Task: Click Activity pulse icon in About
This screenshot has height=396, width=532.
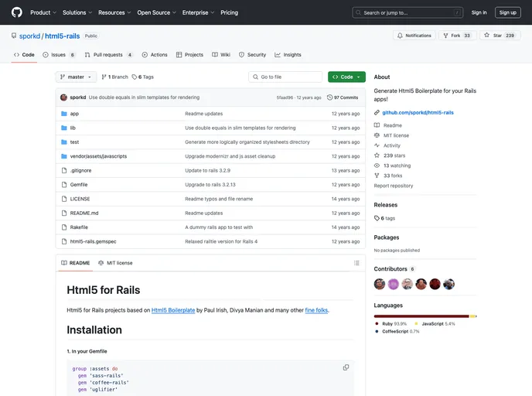Action: 377,145
